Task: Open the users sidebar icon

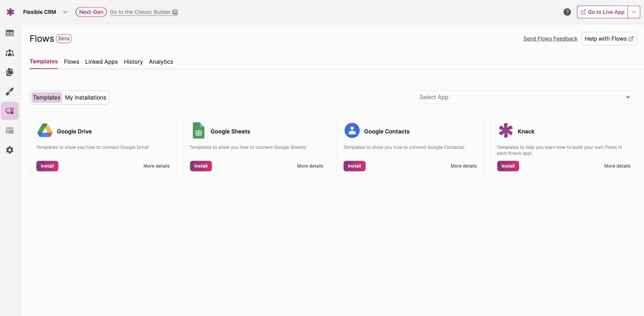Action: [10, 53]
